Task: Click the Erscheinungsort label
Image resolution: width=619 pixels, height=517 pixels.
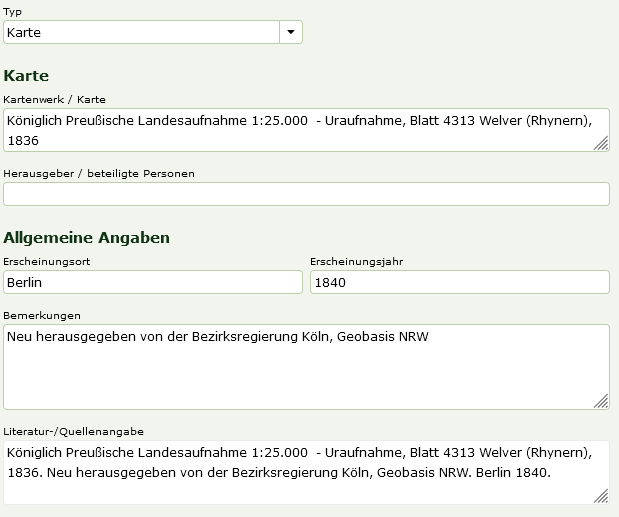Action: (x=47, y=262)
